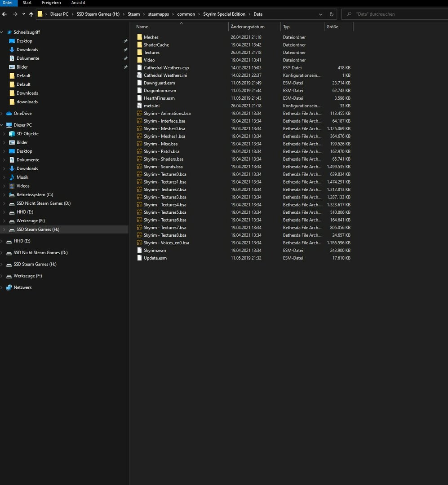The height and width of the screenshot is (485, 448).
Task: Refresh the Data folder view
Action: 331,14
